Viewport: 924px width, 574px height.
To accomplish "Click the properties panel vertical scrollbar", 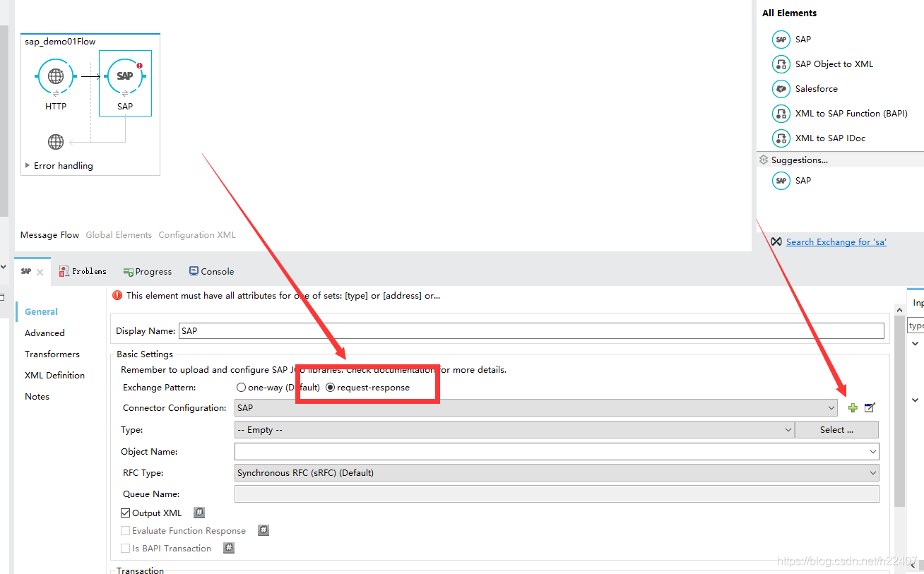I will tap(899, 411).
